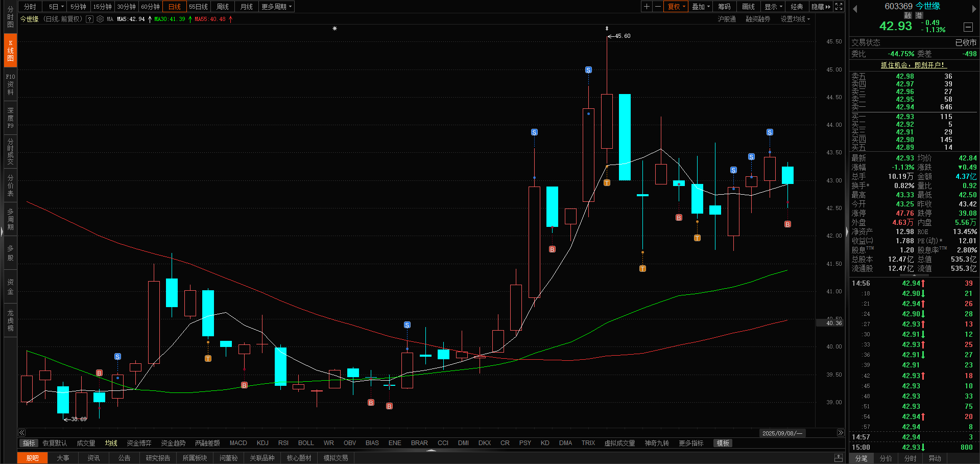Open the 更多周期 dropdown
This screenshot has height=464, width=980.
pos(276,7)
